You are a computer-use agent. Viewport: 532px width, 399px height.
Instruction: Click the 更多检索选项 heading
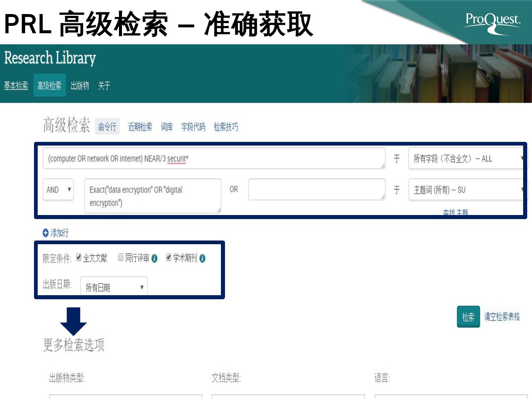pos(74,345)
